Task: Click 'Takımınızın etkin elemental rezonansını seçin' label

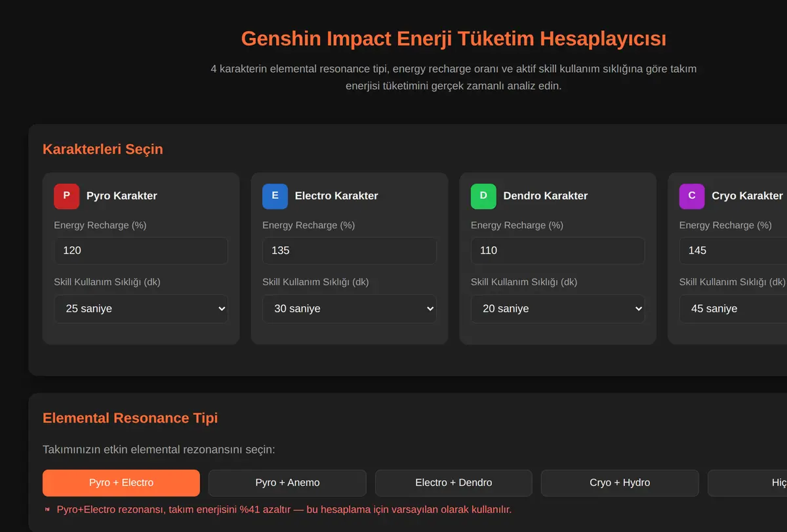Action: point(159,450)
